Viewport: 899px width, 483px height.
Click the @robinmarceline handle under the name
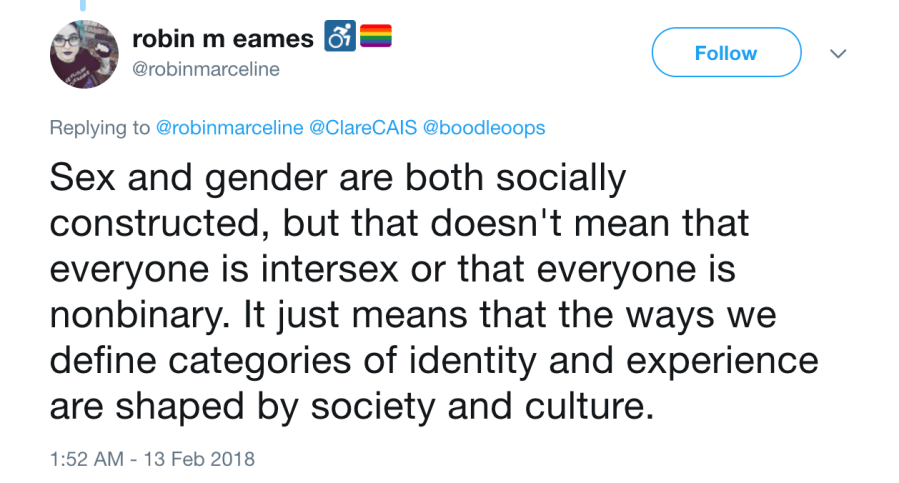206,69
